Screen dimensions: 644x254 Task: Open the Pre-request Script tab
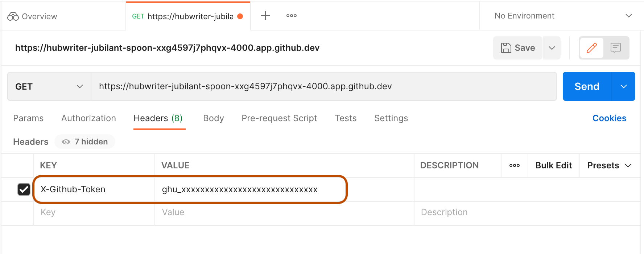[x=279, y=118]
